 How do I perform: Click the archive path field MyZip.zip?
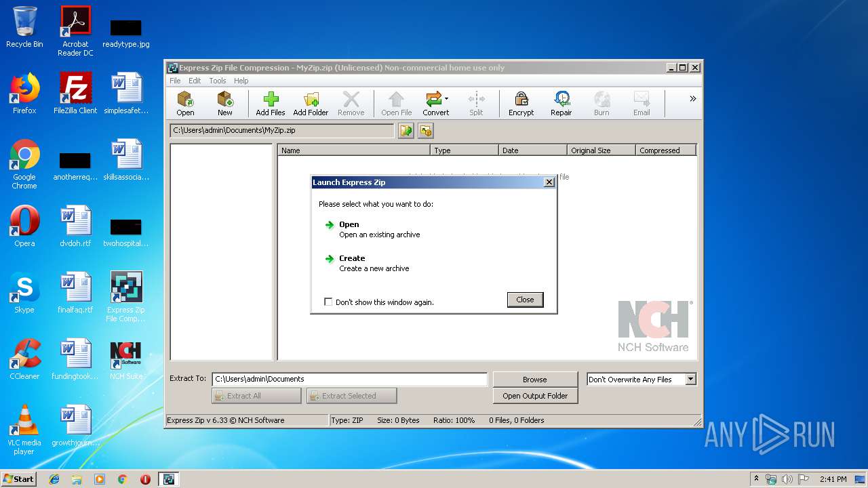coord(282,131)
